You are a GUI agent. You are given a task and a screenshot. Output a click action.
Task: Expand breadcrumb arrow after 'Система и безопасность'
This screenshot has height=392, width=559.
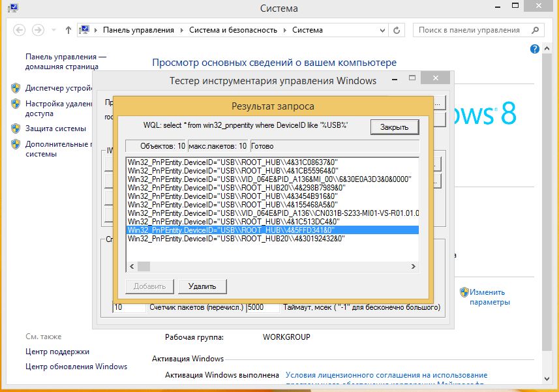(x=284, y=30)
